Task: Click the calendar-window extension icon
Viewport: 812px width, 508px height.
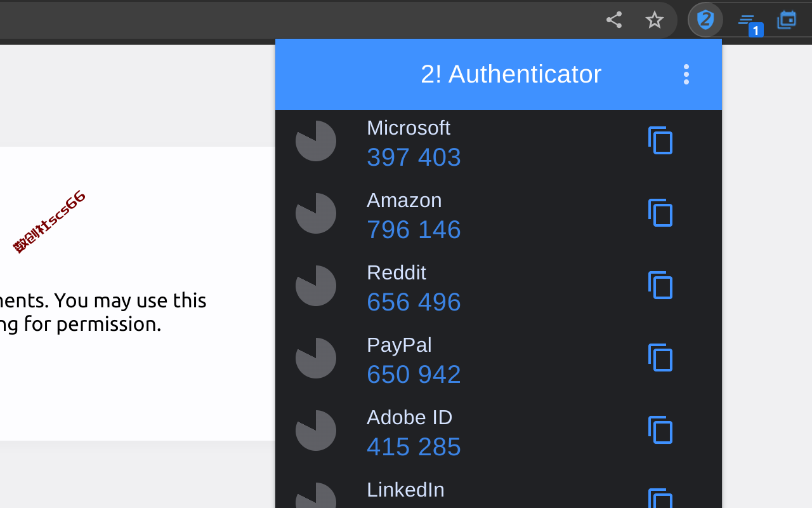Action: click(x=787, y=20)
